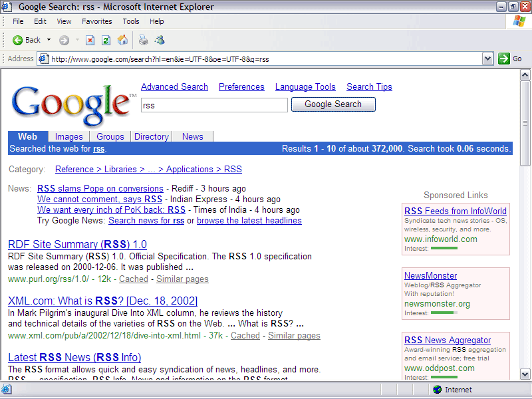Click the Google logo

pos(71,104)
